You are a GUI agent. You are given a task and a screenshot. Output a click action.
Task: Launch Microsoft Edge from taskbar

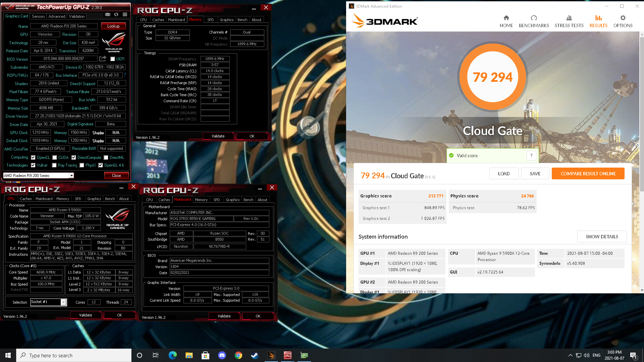[x=172, y=355]
